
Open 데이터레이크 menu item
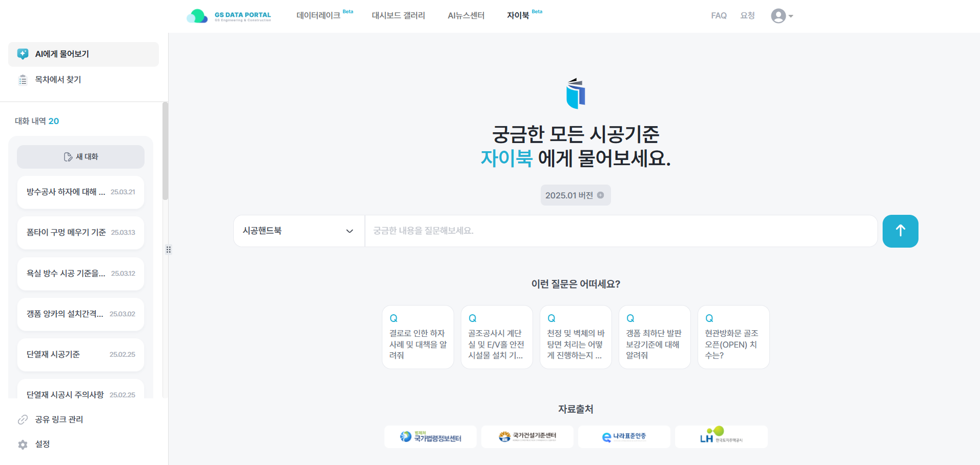318,16
